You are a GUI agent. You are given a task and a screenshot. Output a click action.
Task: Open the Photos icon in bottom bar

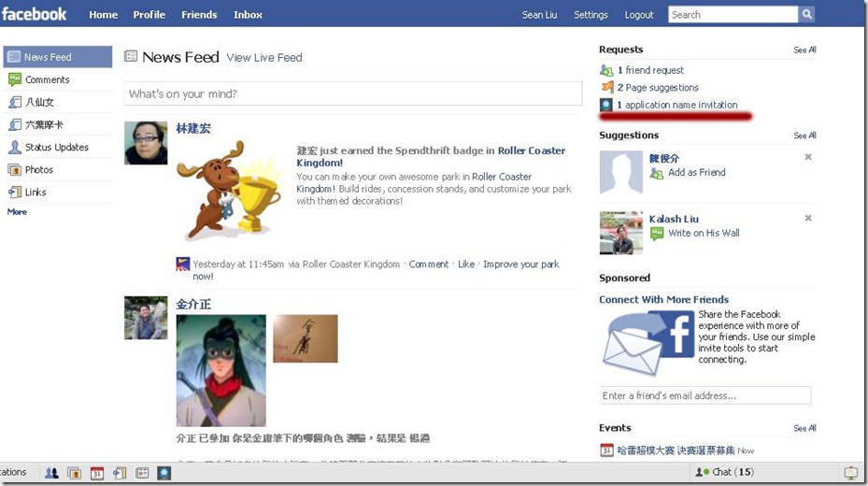[74, 473]
